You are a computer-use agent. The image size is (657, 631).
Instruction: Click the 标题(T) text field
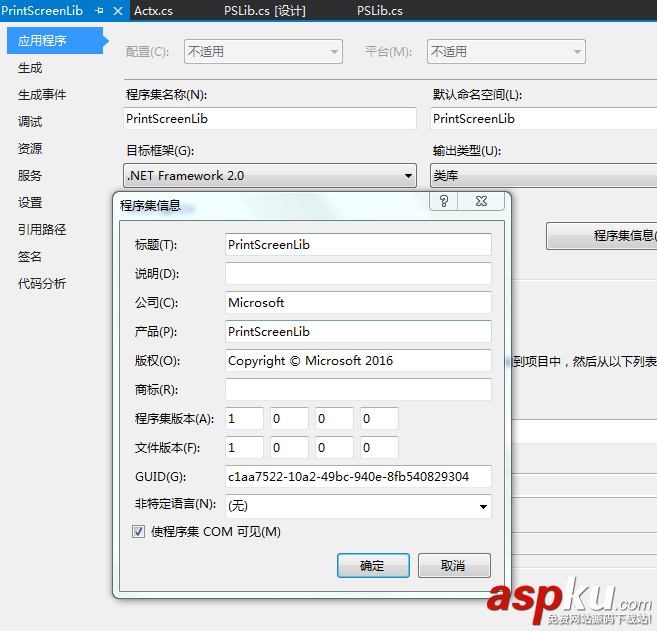(x=358, y=245)
